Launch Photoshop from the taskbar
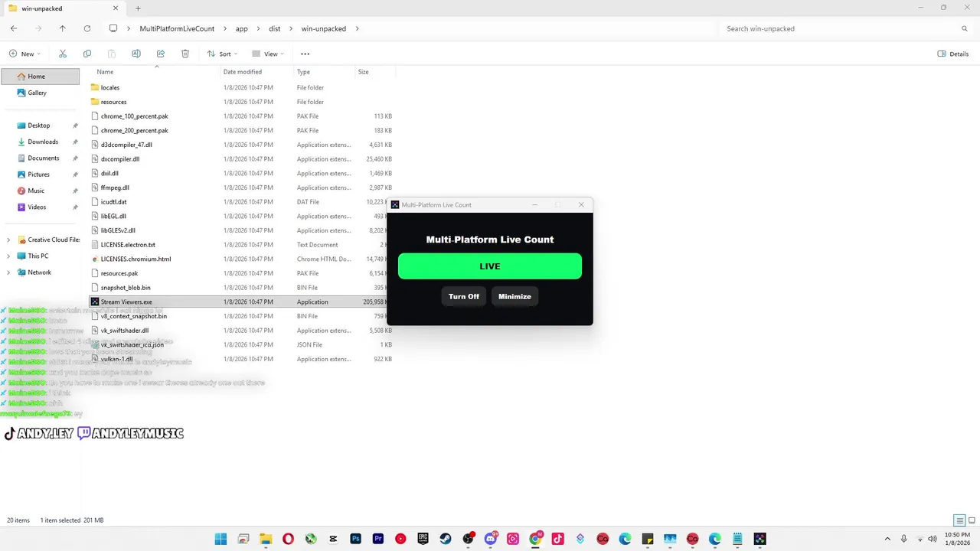The image size is (980, 551). (355, 539)
